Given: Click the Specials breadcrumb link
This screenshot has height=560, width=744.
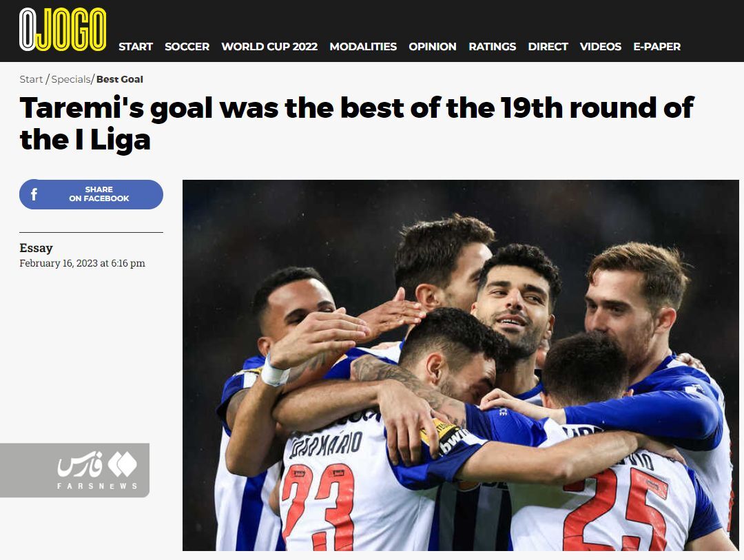Looking at the screenshot, I should [71, 79].
